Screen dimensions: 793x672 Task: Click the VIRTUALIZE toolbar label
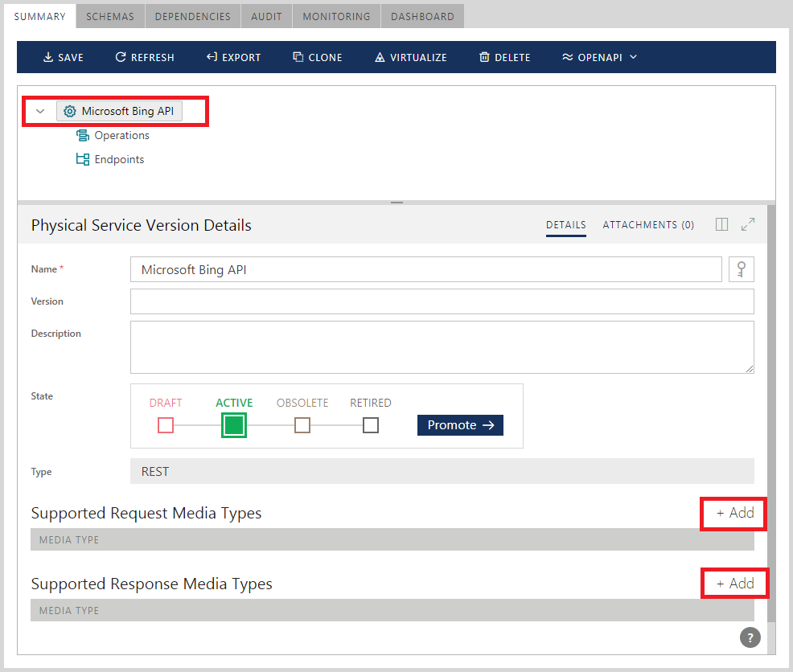point(418,58)
